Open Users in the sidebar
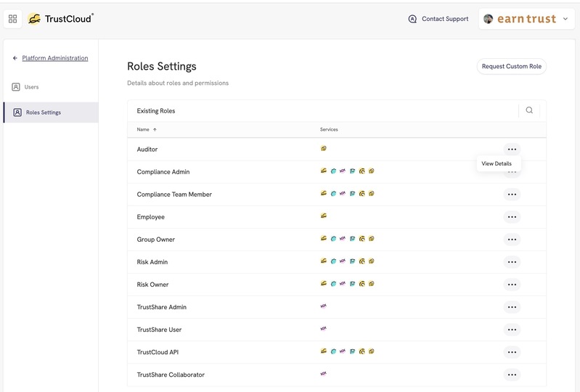This screenshot has height=392, width=580. click(x=31, y=87)
